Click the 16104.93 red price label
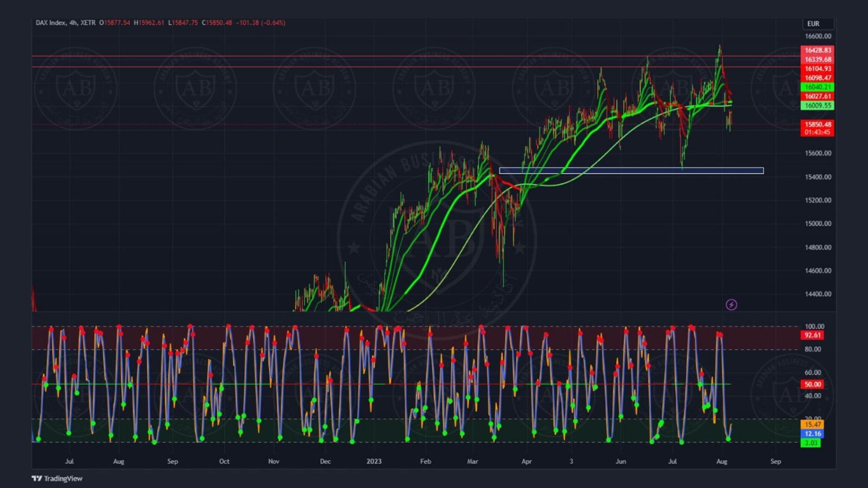 (x=817, y=69)
